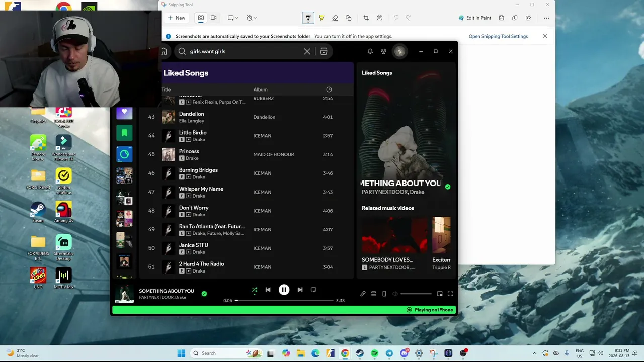
Task: Toggle repeat mode in the Spotify player
Action: 313,290
